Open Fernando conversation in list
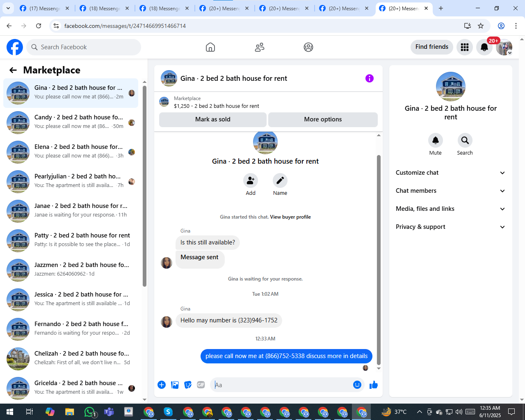 (x=71, y=329)
